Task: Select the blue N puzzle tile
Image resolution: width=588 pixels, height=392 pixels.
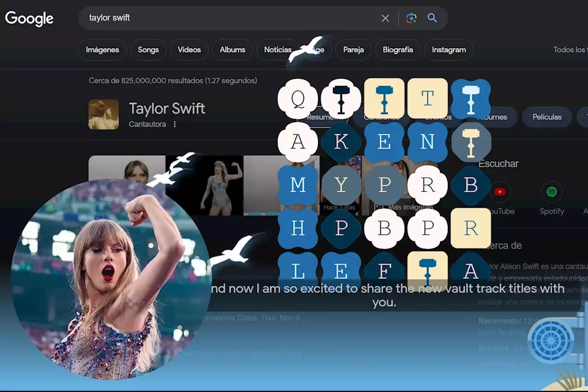Action: (x=427, y=142)
